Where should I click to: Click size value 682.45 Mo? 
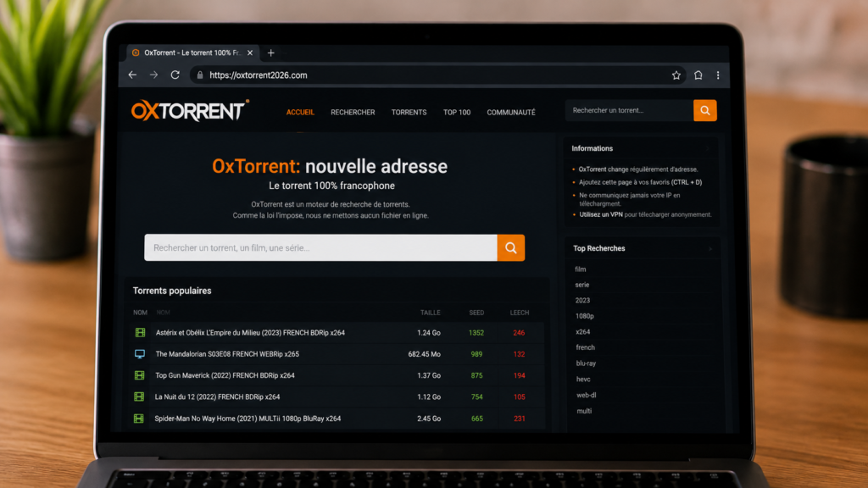point(424,354)
